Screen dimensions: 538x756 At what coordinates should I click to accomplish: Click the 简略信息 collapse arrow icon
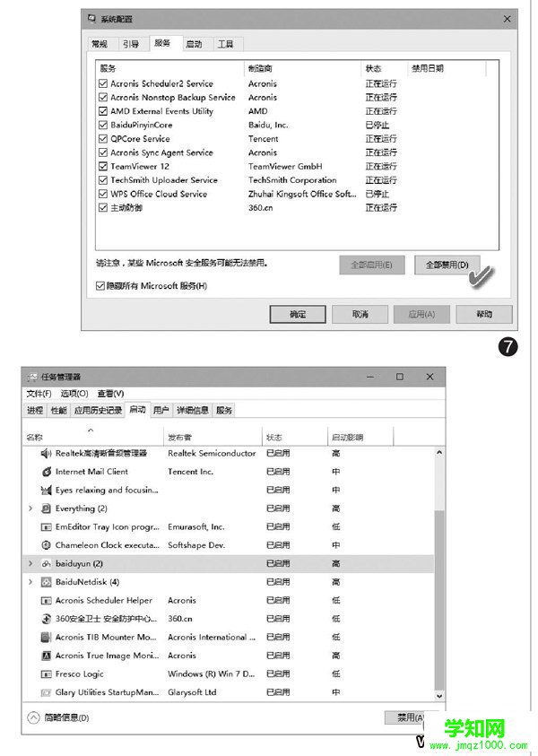tap(33, 718)
